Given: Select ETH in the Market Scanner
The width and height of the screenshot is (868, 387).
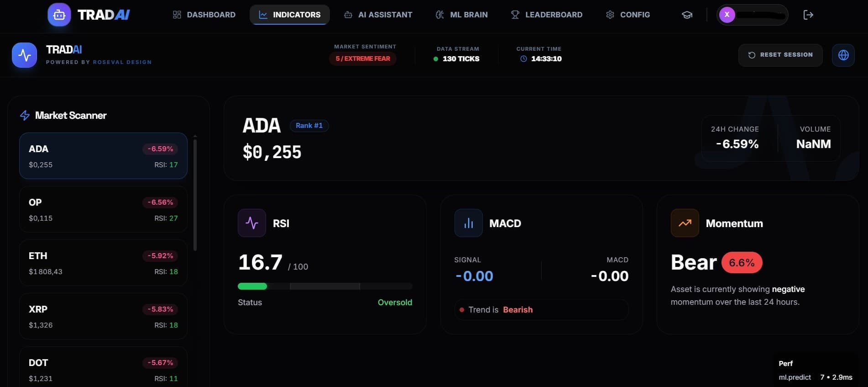Looking at the screenshot, I should click(103, 263).
